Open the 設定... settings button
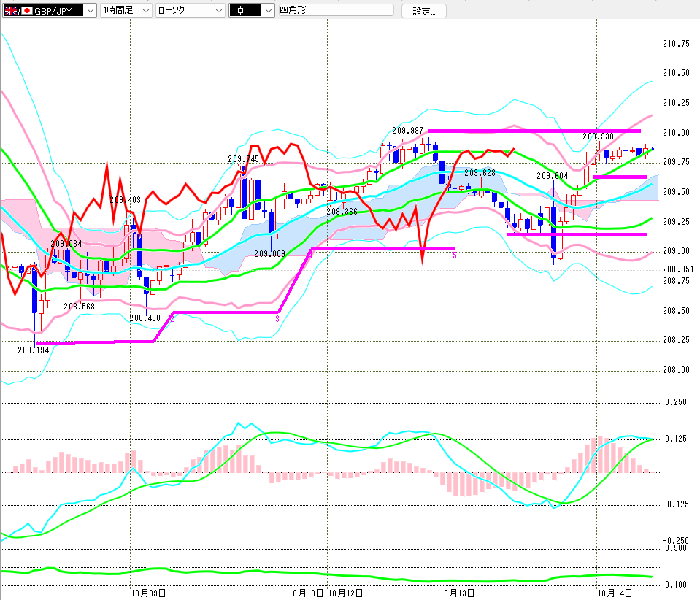 pos(423,11)
